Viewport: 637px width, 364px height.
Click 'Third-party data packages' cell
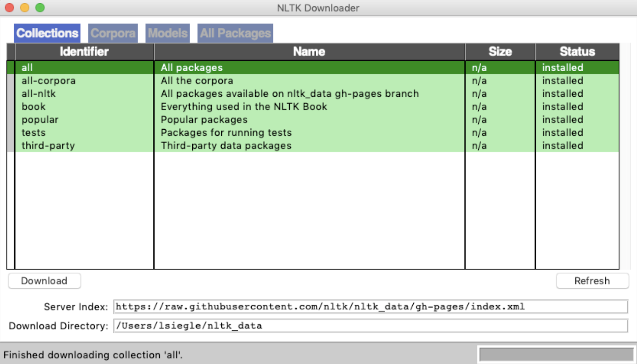226,146
